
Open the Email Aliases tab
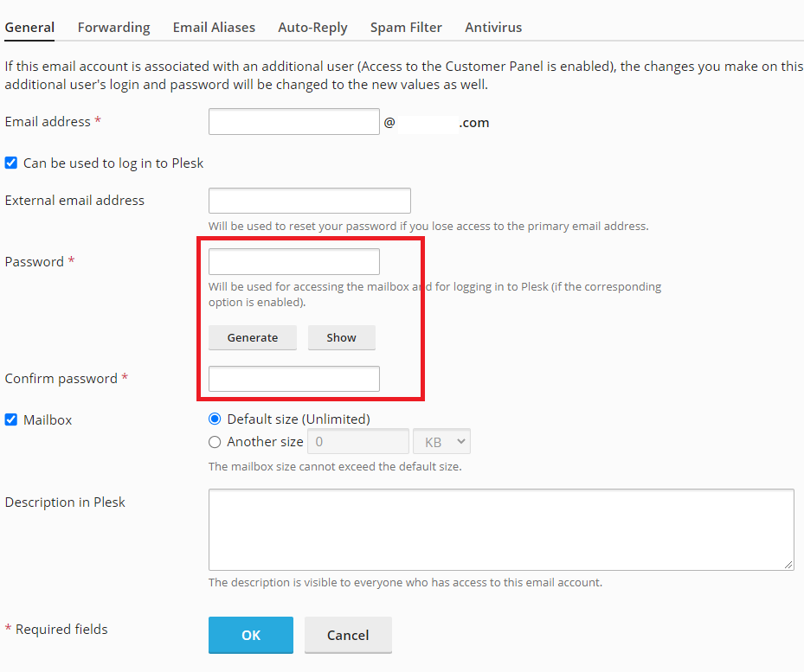pos(214,27)
